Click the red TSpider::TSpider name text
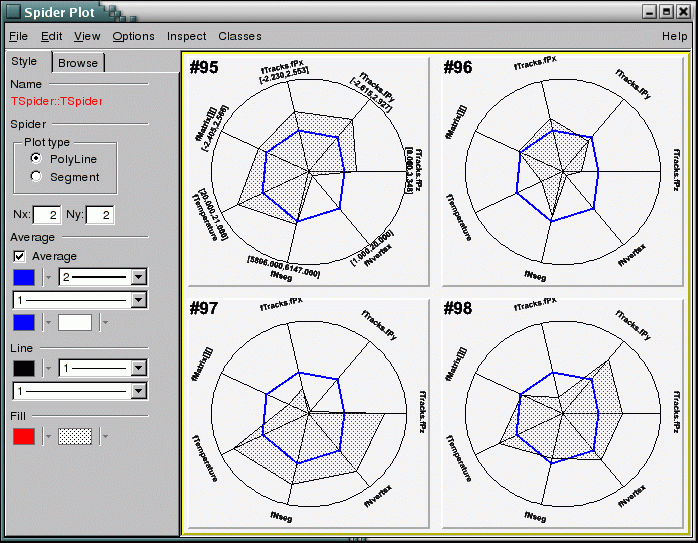The width and height of the screenshot is (698, 543). [x=57, y=101]
